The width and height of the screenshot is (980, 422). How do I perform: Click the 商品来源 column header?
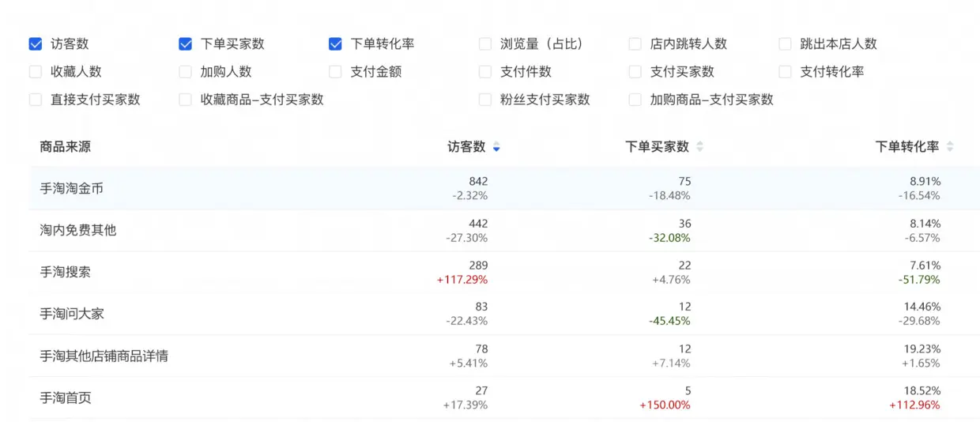66,147
